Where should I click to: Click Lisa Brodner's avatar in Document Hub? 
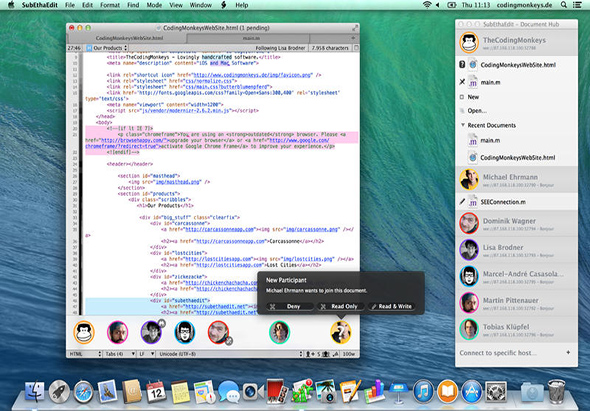point(469,250)
